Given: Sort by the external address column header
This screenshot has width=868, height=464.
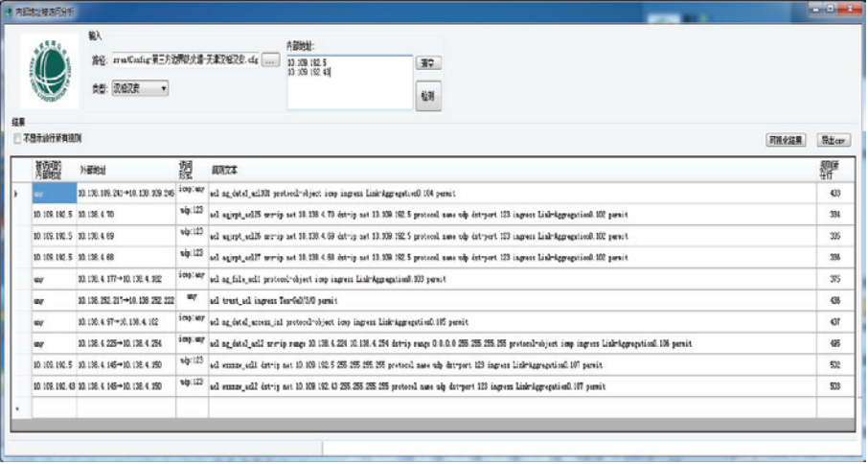Looking at the screenshot, I should tap(125, 168).
